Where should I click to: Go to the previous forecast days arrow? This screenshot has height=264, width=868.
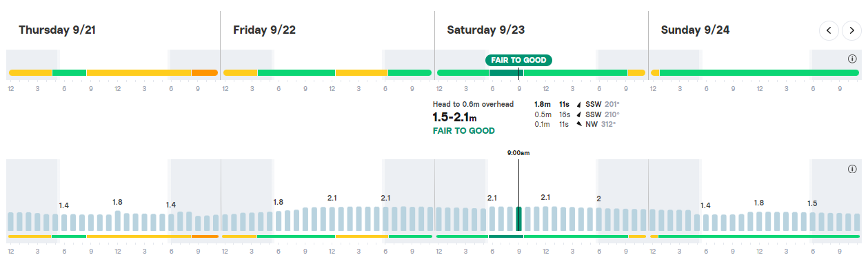click(829, 30)
